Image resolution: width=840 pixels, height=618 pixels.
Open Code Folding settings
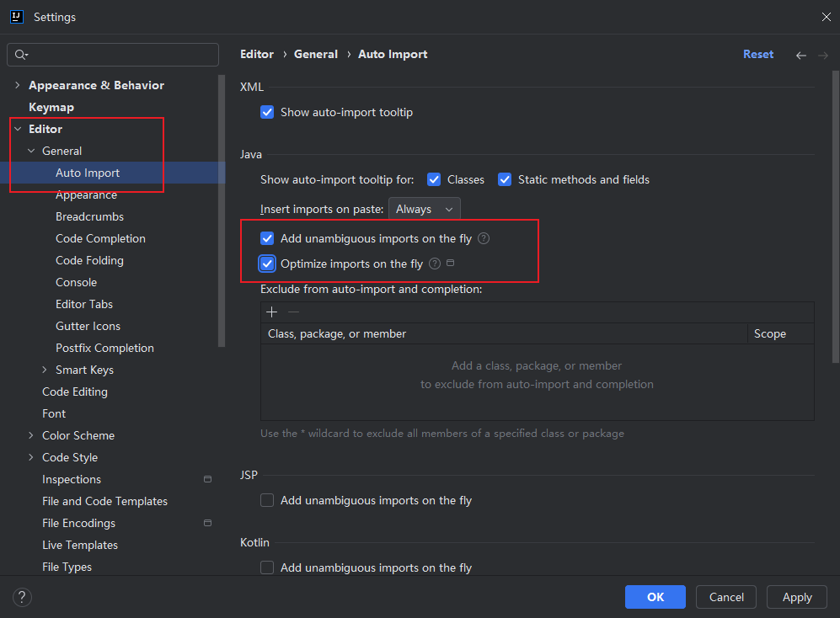pos(89,260)
